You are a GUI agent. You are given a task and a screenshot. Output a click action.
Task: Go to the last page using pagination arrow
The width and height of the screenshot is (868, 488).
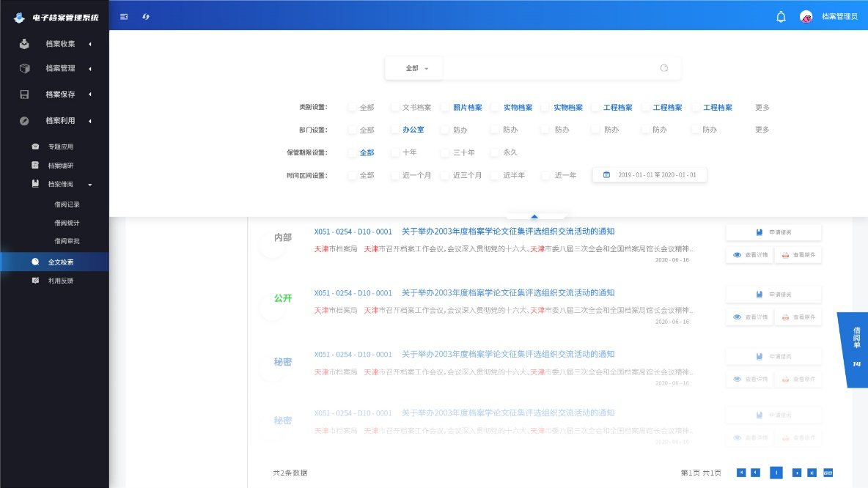click(812, 473)
